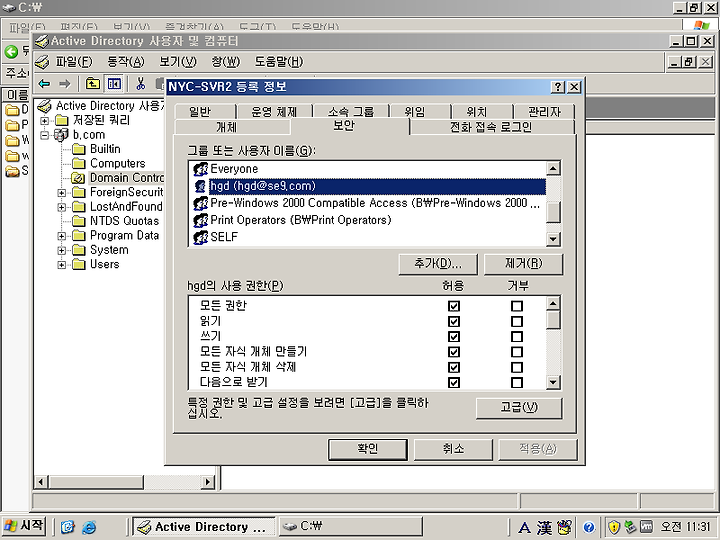Toggle Allow for 다음으로 받기
Image resolution: width=720 pixels, height=540 pixels.
click(454, 382)
